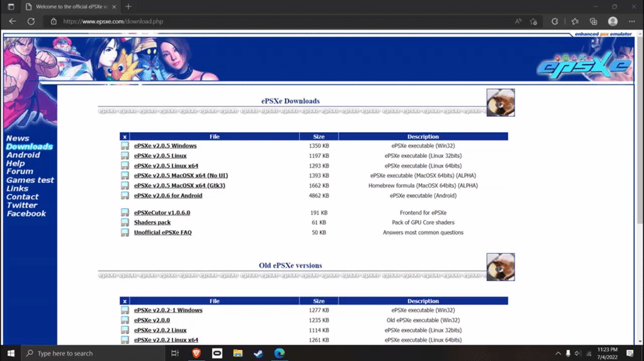Download ePSXe v2.0.5 MacOSX x64 (No UI)
This screenshot has height=361, width=644.
point(181,175)
